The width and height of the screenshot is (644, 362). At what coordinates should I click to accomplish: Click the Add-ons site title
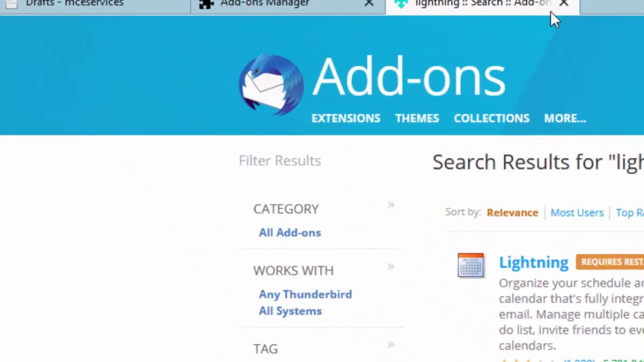(x=409, y=77)
